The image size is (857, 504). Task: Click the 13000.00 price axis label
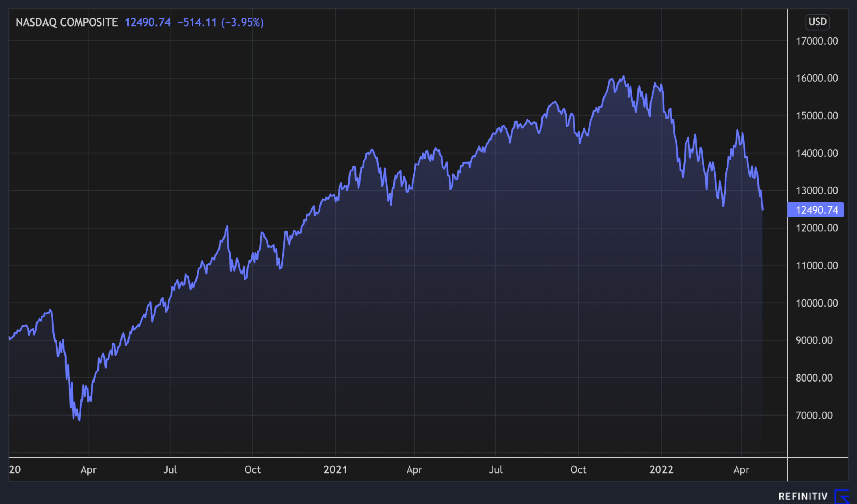coord(817,190)
